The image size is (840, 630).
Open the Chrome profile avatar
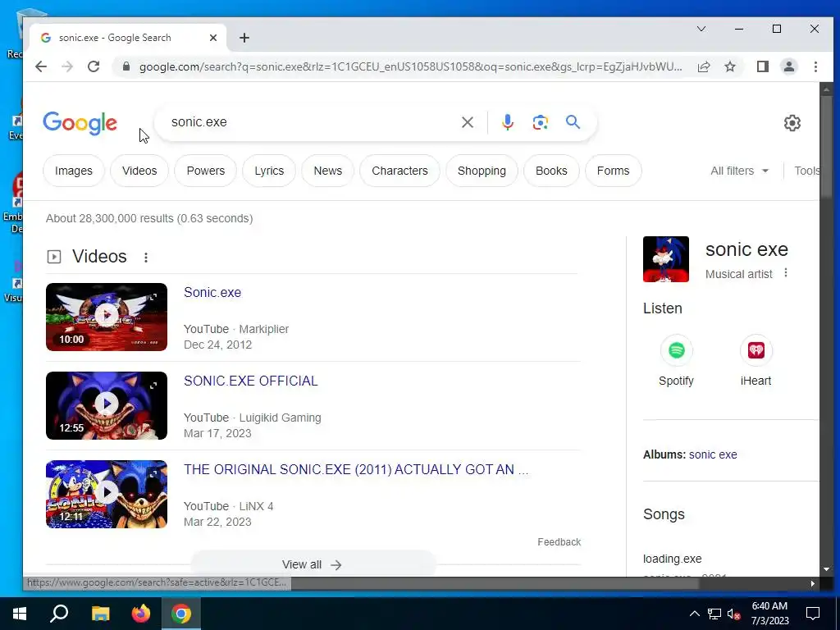[x=788, y=66]
